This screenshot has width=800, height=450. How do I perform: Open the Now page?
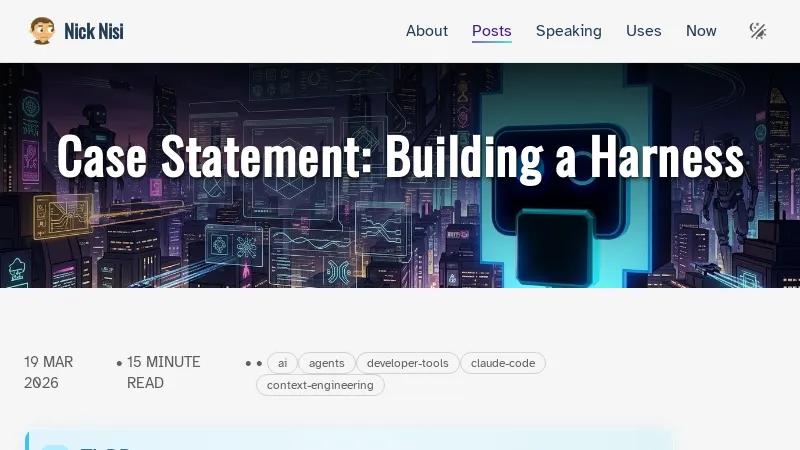coord(701,31)
